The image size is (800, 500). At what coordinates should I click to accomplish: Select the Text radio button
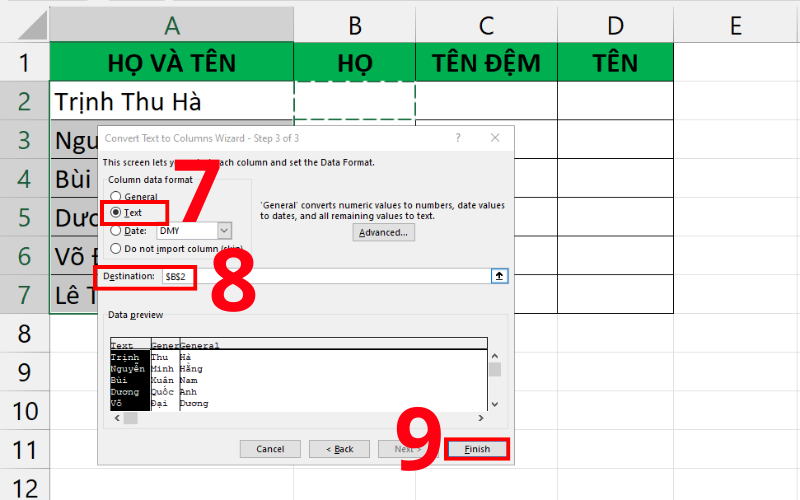coord(116,212)
